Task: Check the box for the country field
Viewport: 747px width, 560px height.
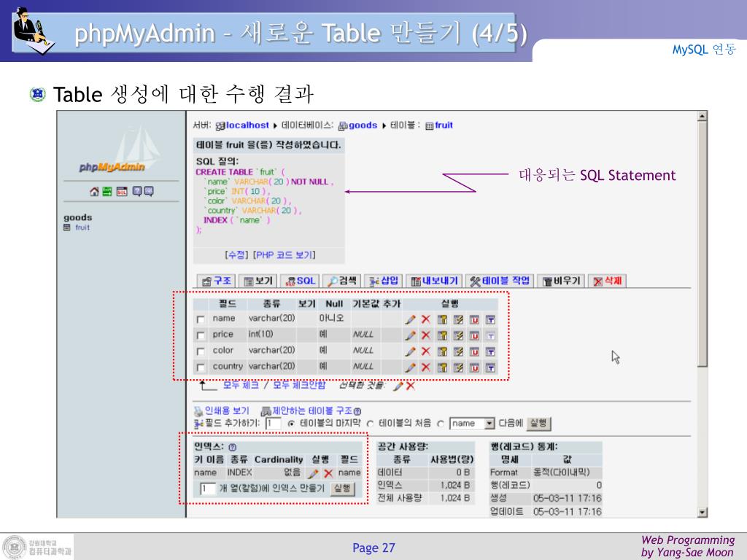Action: tap(201, 367)
